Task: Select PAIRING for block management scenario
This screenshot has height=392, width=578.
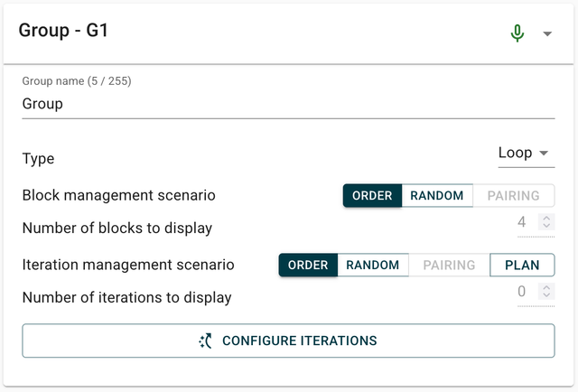Action: point(513,195)
